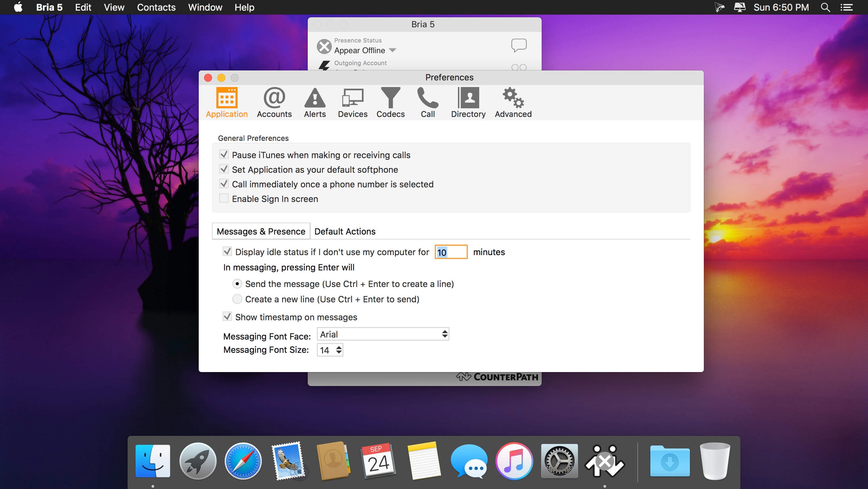Viewport: 868px width, 489px height.
Task: Open the Notes app in the Dock
Action: click(424, 461)
